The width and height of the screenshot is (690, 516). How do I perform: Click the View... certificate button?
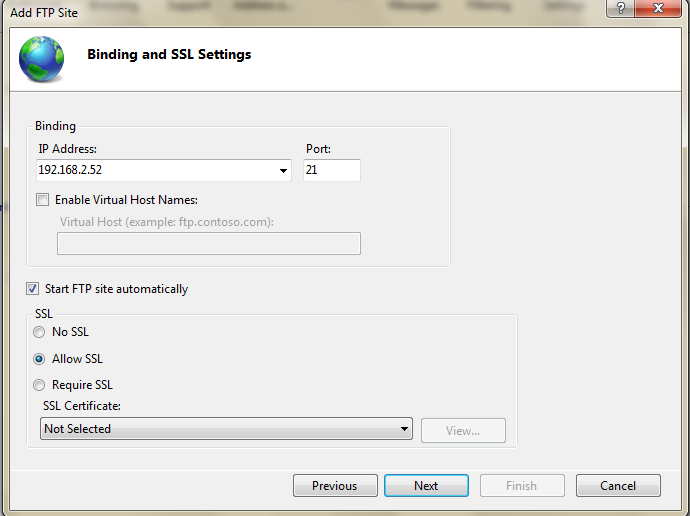[x=462, y=430]
